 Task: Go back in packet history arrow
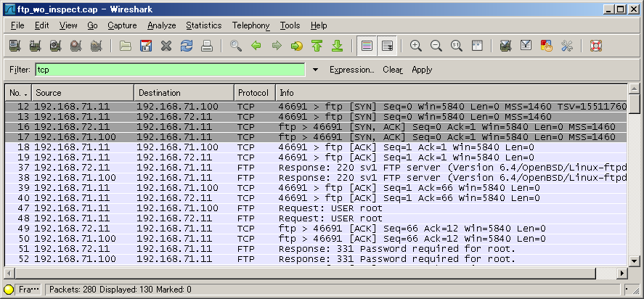(x=256, y=46)
